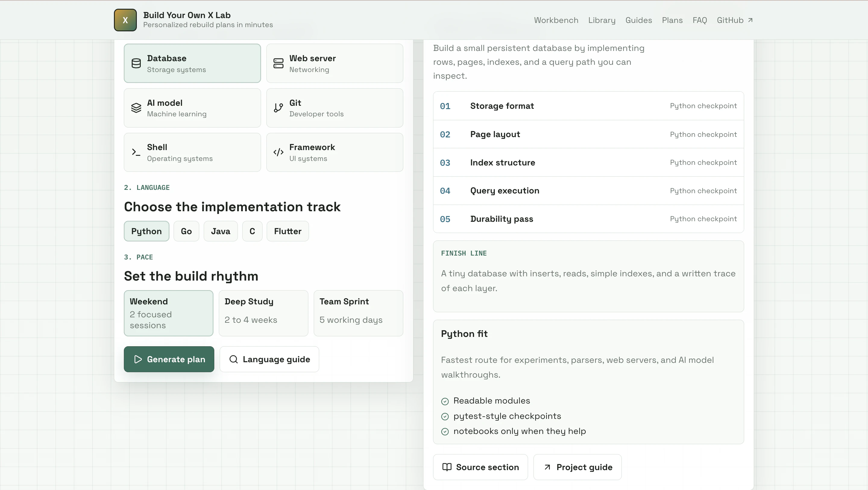Switch the language track to Flutter
The image size is (868, 490).
[288, 231]
